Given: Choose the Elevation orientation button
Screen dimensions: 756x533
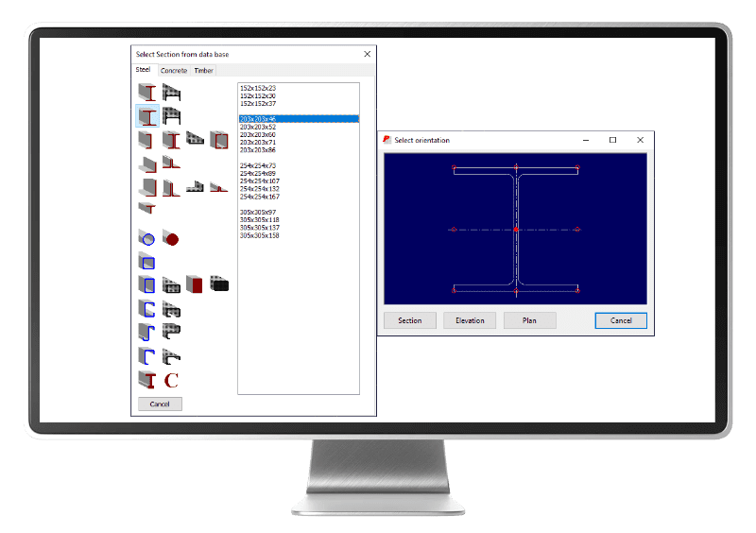Looking at the screenshot, I should [x=470, y=320].
